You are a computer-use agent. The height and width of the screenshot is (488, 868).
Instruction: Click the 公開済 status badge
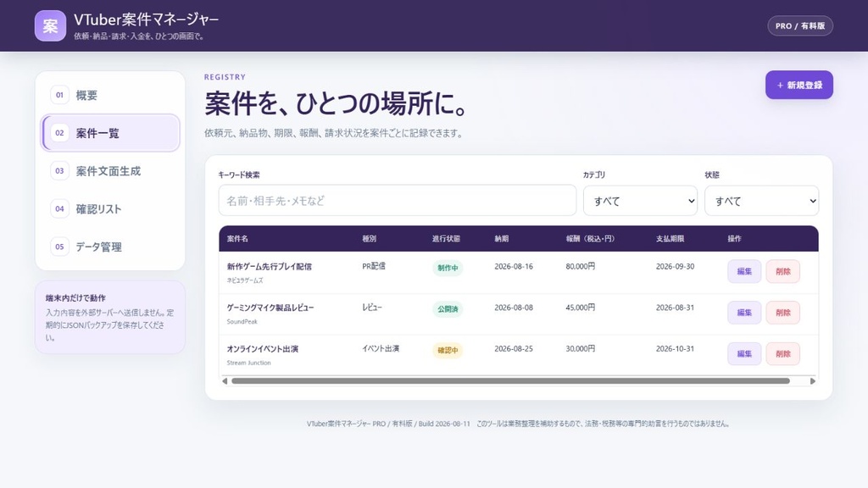448,308
